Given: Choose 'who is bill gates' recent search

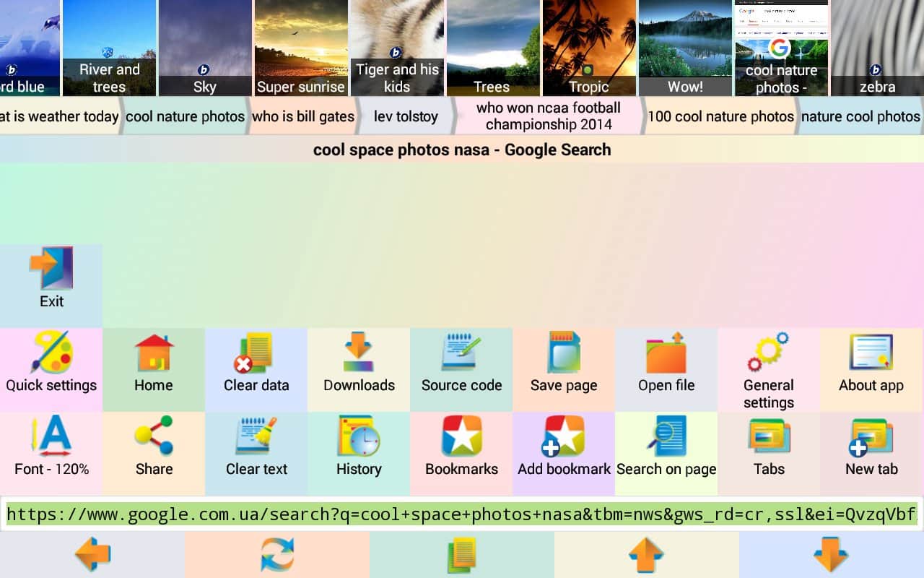Looking at the screenshot, I should pyautogui.click(x=303, y=116).
